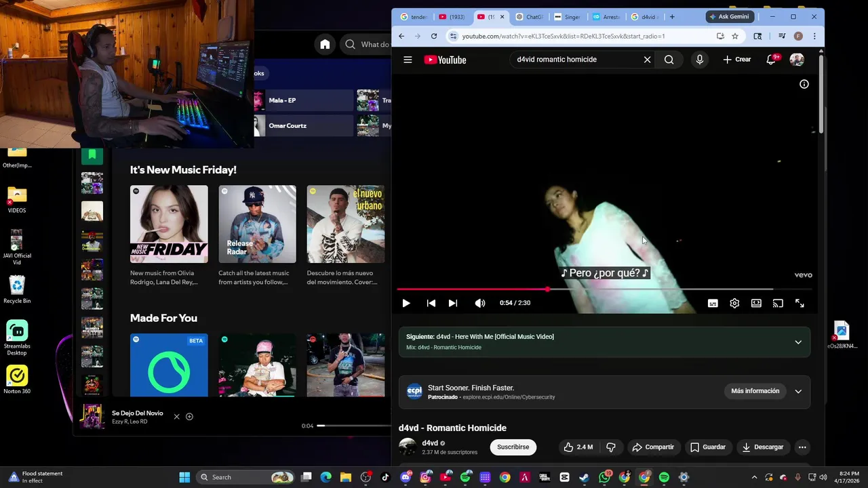Switch to the Singer tab
The height and width of the screenshot is (488, 868).
(x=568, y=16)
